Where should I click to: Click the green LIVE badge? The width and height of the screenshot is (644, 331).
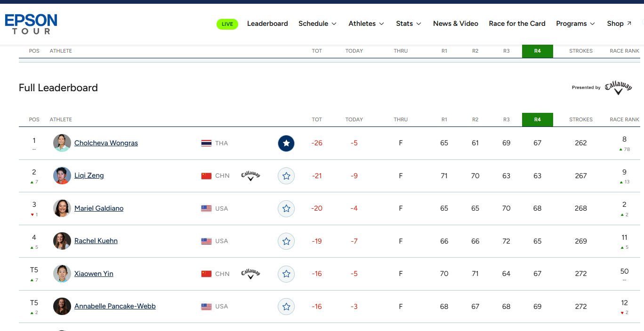coord(227,24)
